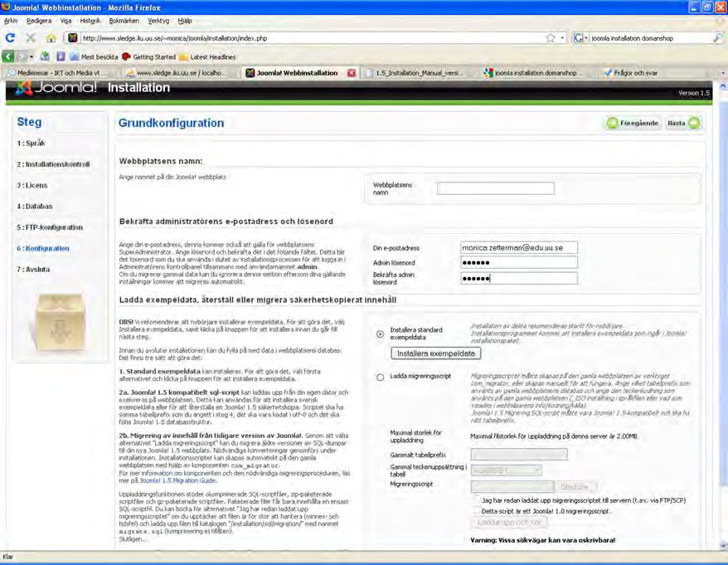Check 'Detta script är ett Joomla! 1.0 migreringsscript'
This screenshot has height=565, width=728.
pyautogui.click(x=477, y=510)
